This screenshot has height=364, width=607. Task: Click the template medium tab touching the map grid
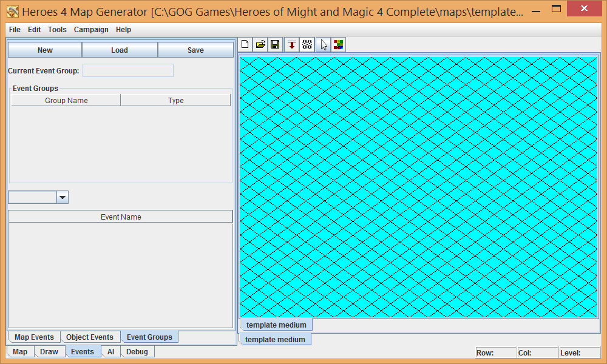pos(276,325)
